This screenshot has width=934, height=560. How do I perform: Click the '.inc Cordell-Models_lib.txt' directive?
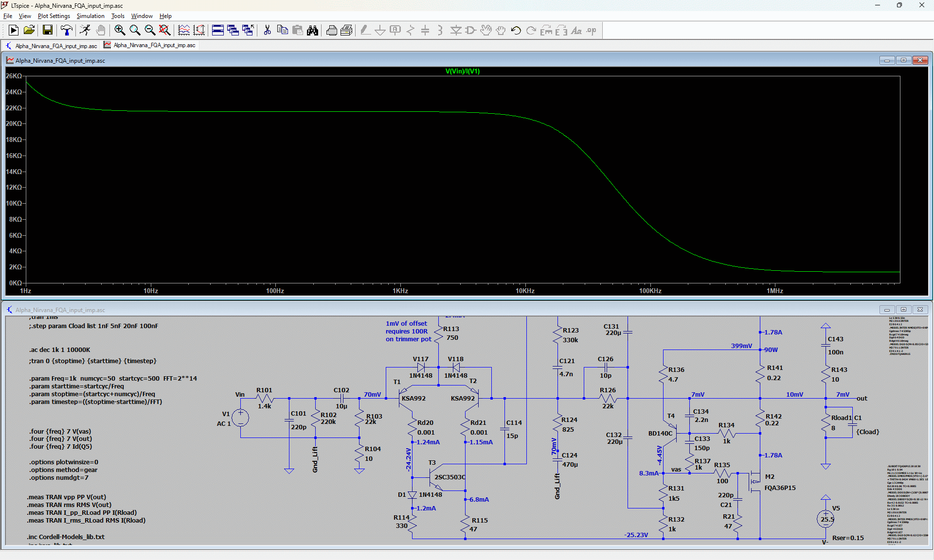coord(66,537)
